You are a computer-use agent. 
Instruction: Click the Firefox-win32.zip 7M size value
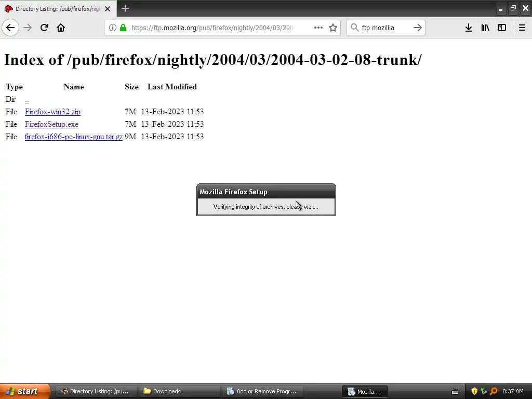(130, 112)
